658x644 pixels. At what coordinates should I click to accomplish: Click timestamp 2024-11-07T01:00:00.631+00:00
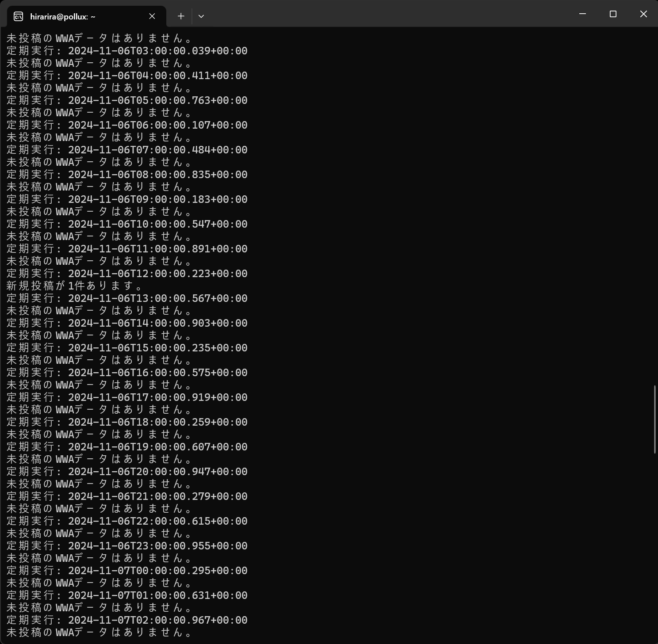pos(158,595)
